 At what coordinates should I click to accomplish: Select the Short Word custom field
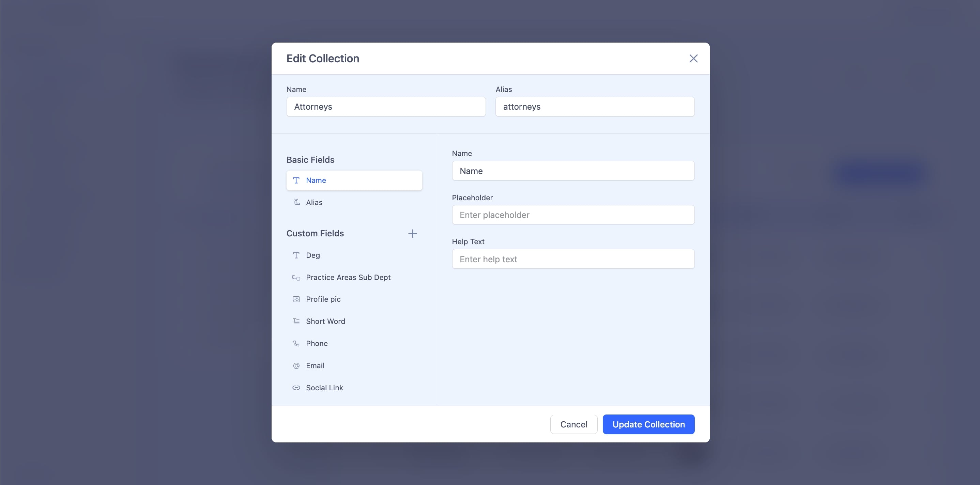325,322
